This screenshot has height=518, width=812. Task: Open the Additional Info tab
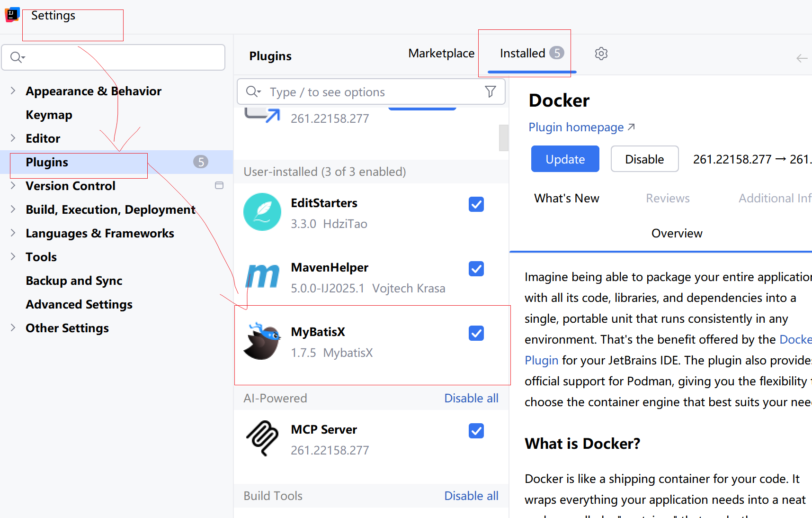click(775, 198)
